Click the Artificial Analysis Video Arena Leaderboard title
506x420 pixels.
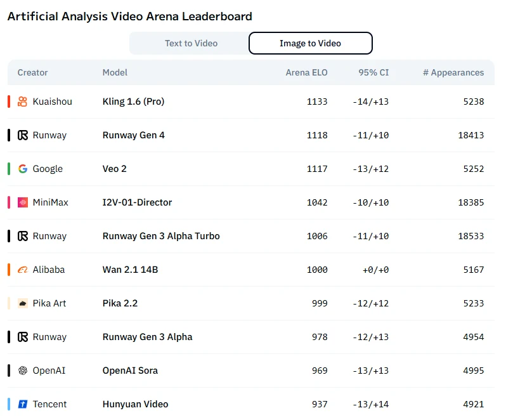pyautogui.click(x=130, y=16)
